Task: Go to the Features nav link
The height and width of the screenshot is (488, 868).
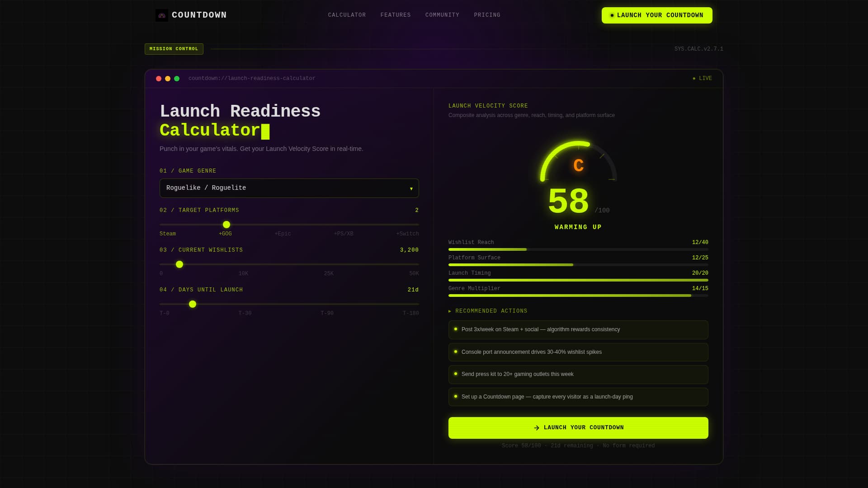Action: (396, 15)
